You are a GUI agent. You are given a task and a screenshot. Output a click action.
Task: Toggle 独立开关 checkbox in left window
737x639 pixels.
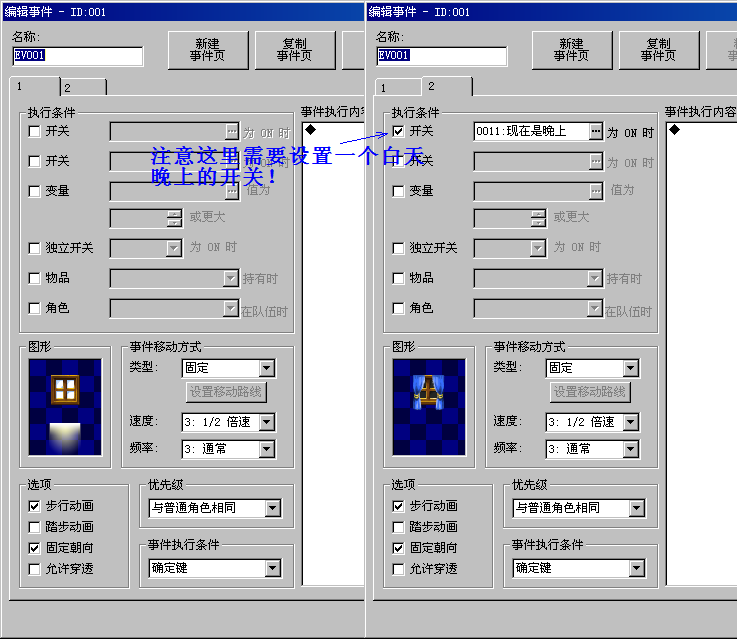(x=34, y=248)
